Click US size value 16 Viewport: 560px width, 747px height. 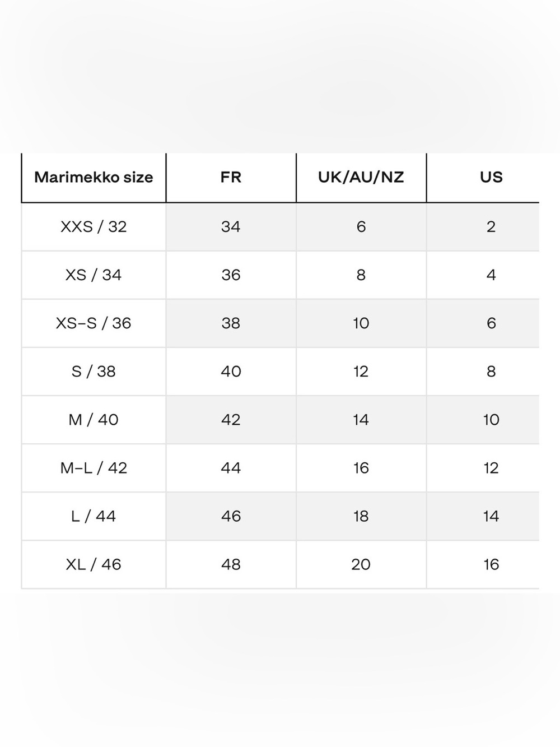pos(491,564)
